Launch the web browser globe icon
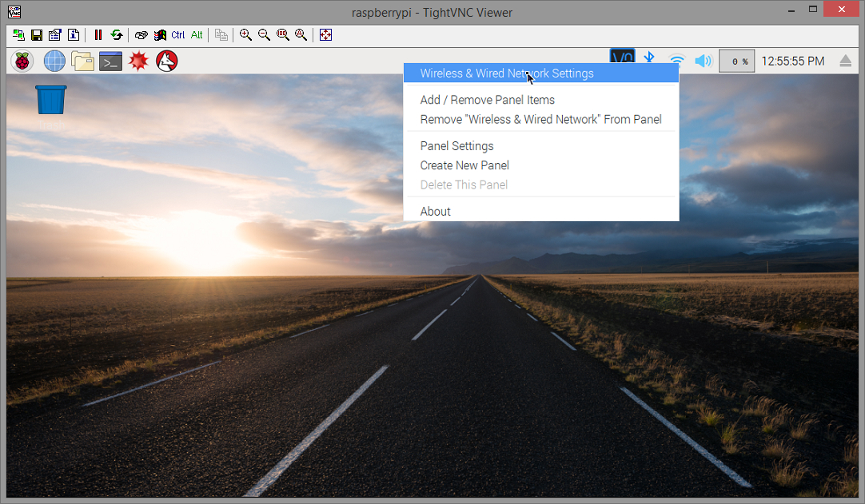This screenshot has width=865, height=504. (x=54, y=61)
